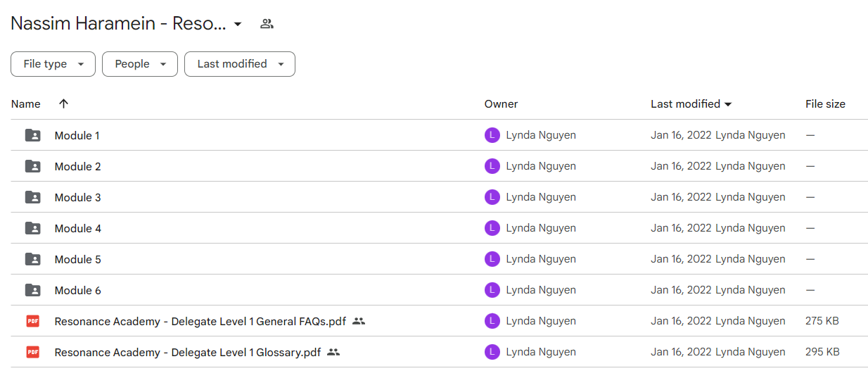Open the People filter
Screen dimensions: 868x378
coord(140,64)
